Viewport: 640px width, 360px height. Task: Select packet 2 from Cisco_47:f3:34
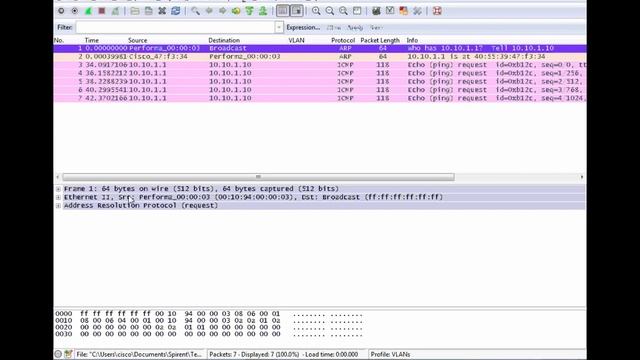pos(320,57)
